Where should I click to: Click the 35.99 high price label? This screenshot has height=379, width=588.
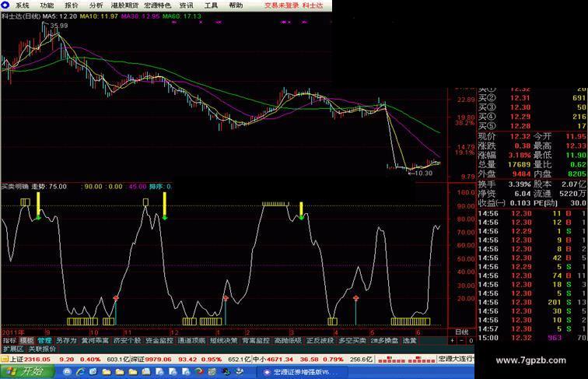[59, 26]
